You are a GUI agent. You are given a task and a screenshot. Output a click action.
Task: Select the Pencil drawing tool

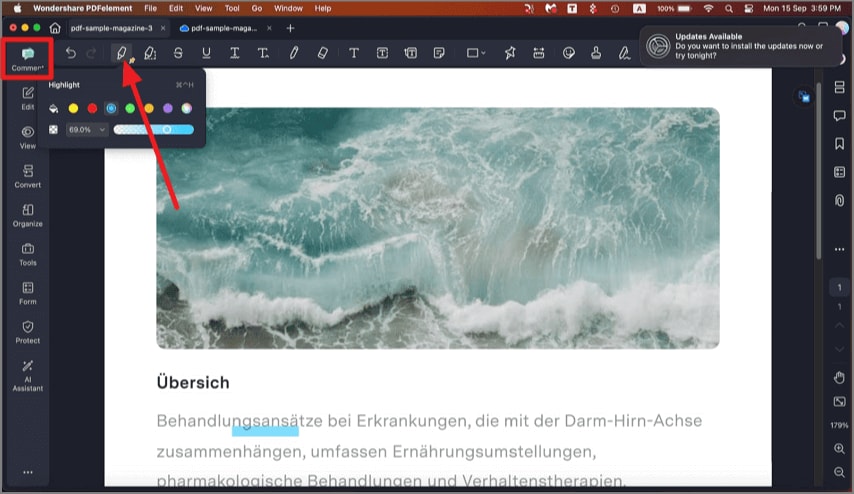(294, 53)
